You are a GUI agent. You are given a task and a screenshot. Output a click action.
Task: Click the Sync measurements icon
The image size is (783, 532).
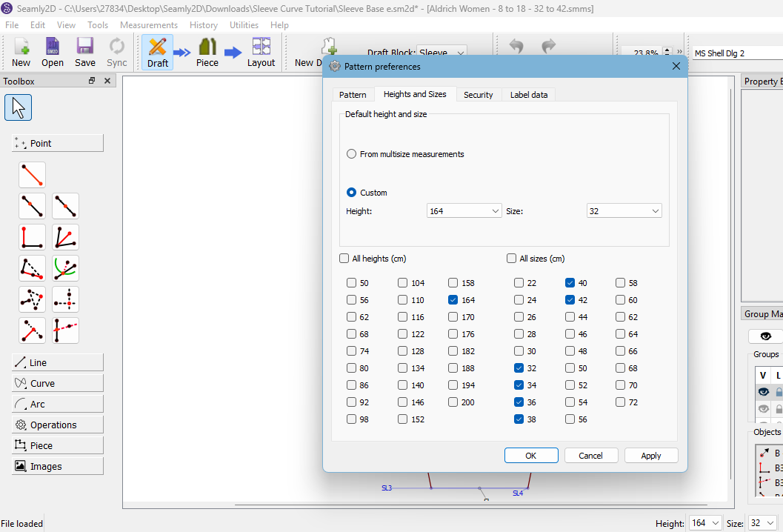[x=117, y=53]
